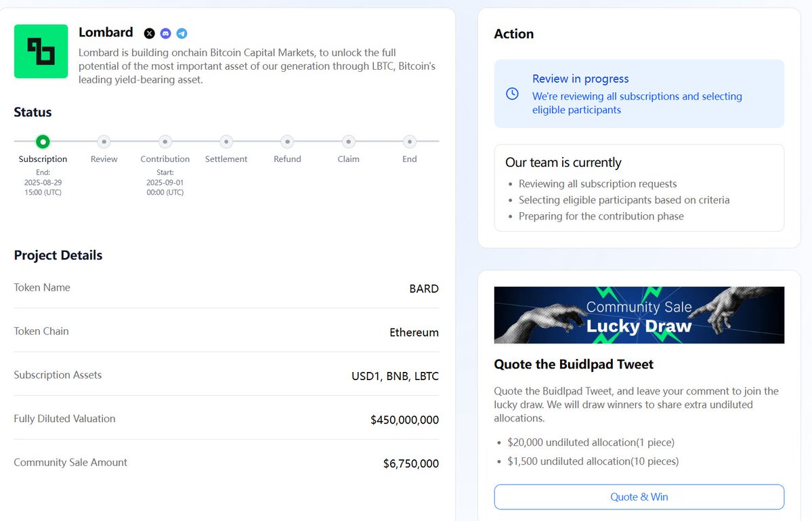This screenshot has height=521, width=812.
Task: Click the Action panel heading
Action: [x=514, y=34]
